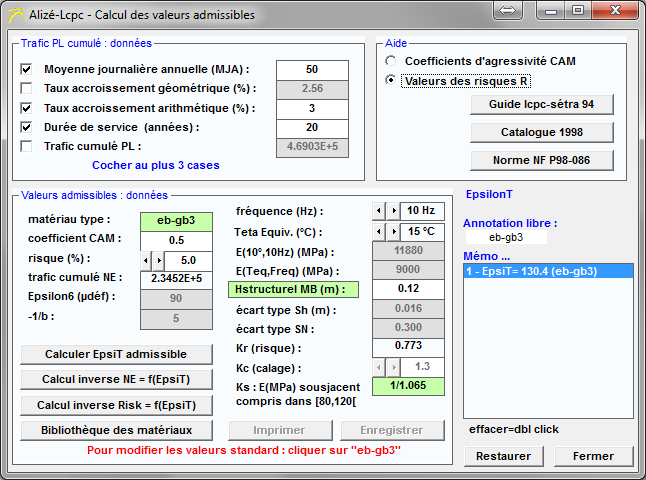Click the Kc value field 1.3
This screenshot has width=646, height=480.
[x=422, y=367]
